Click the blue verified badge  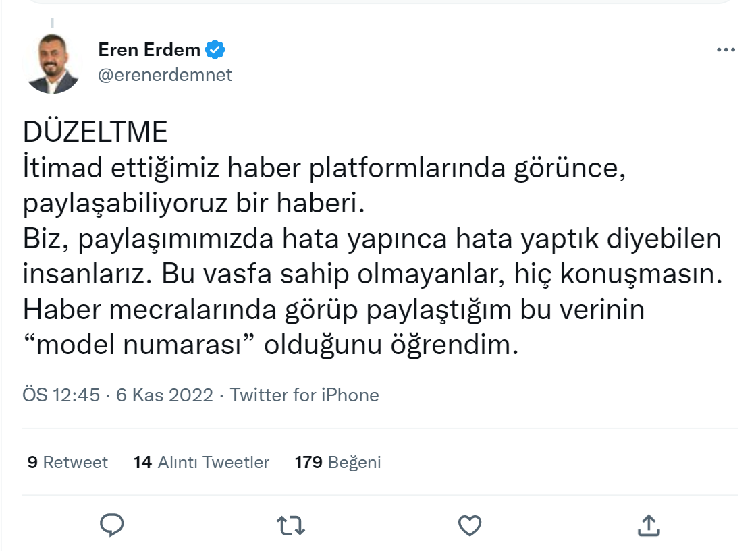tap(215, 50)
